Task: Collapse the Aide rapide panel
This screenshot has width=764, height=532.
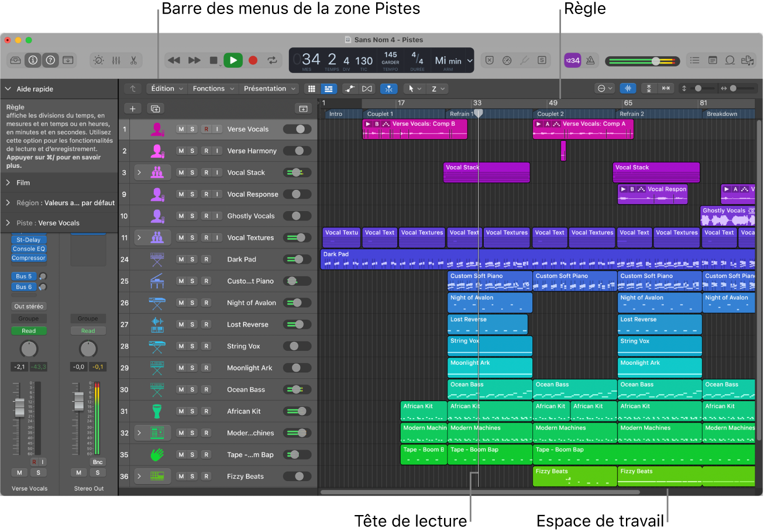Action: pos(8,89)
